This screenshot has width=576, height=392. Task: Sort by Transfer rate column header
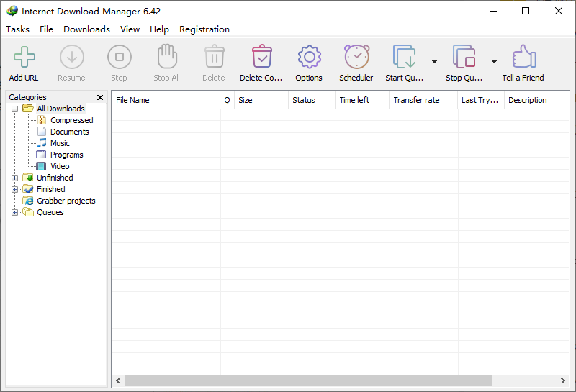(423, 100)
